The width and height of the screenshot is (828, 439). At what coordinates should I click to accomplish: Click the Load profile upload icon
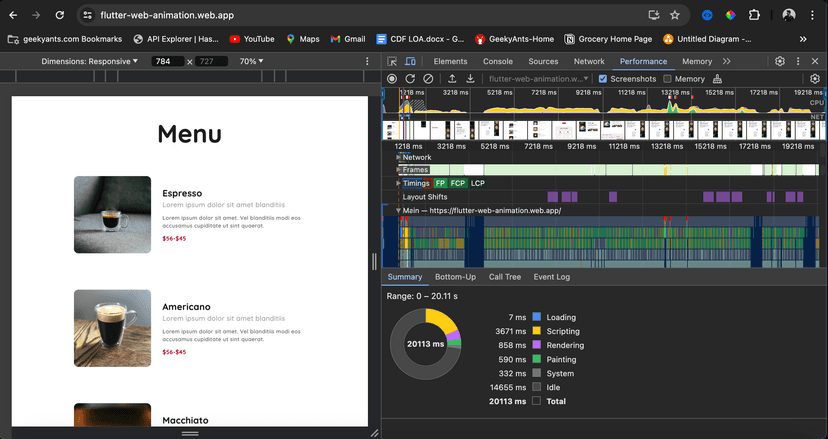click(452, 79)
